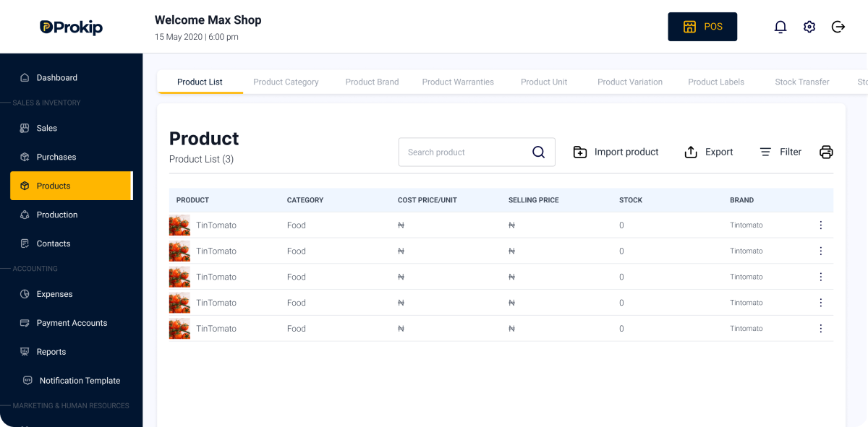Switch to the Product Category tab
Viewport: 868px width, 427px height.
tap(286, 82)
